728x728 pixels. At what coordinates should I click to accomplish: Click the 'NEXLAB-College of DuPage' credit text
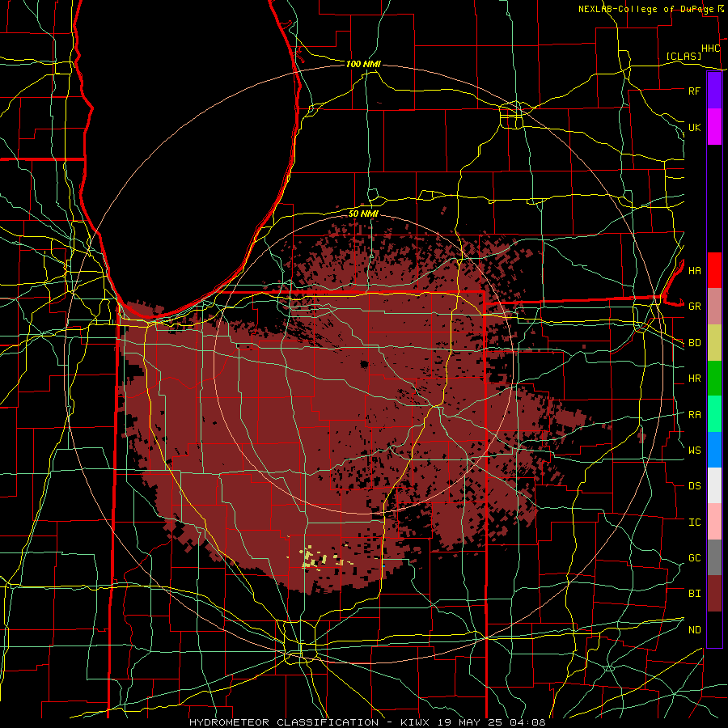[x=647, y=9]
